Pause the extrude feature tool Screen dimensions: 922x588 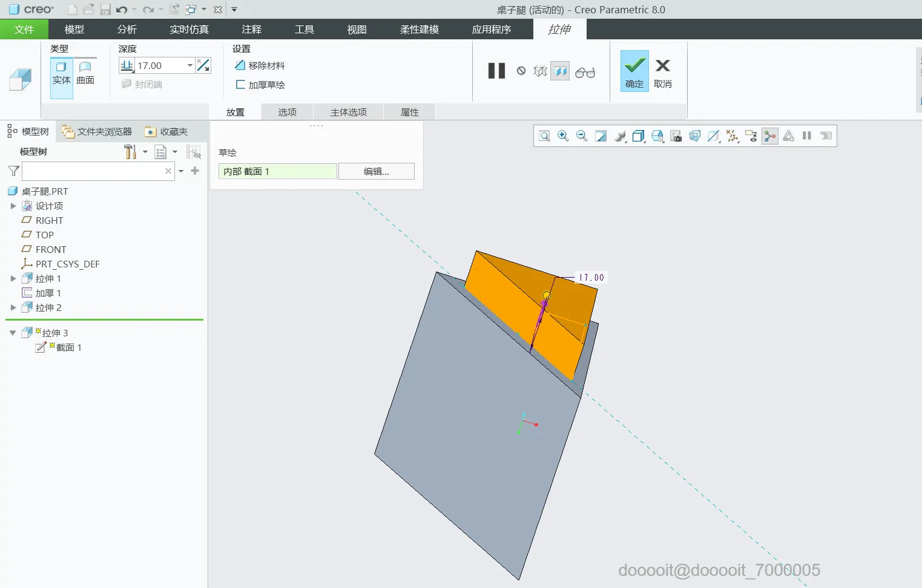[x=496, y=71]
